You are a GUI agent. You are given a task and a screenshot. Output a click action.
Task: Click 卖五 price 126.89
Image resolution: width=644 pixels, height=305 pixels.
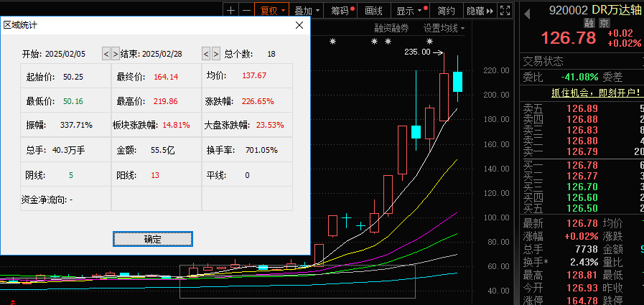pyautogui.click(x=582, y=109)
